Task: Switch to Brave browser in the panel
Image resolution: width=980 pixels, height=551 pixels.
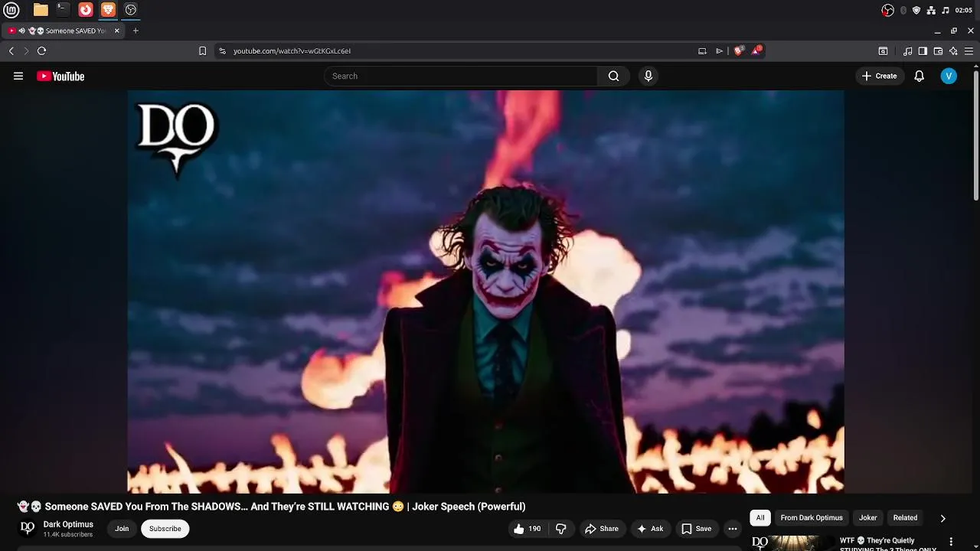Action: pos(108,10)
